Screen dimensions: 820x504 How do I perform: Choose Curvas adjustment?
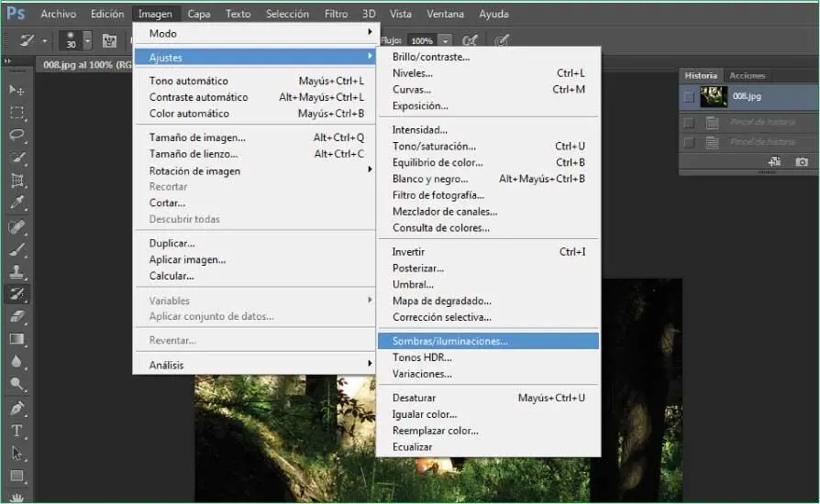488,89
